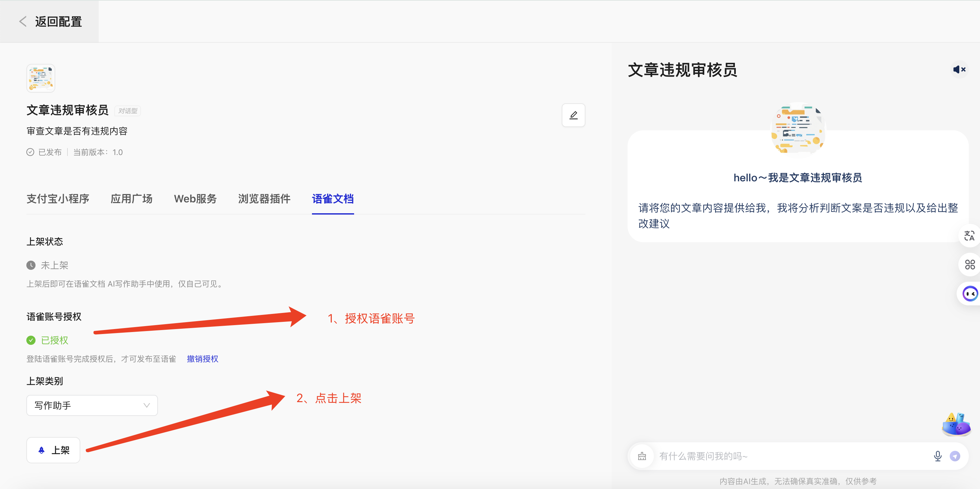This screenshot has height=489, width=980.
Task: Click the translate icon on right edge
Action: click(x=969, y=236)
